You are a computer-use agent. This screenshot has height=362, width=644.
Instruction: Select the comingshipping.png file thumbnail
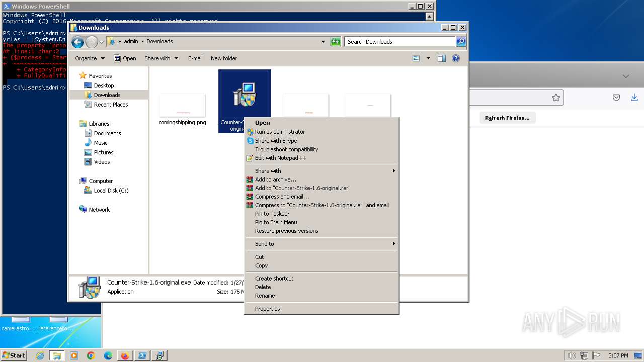pos(182,105)
